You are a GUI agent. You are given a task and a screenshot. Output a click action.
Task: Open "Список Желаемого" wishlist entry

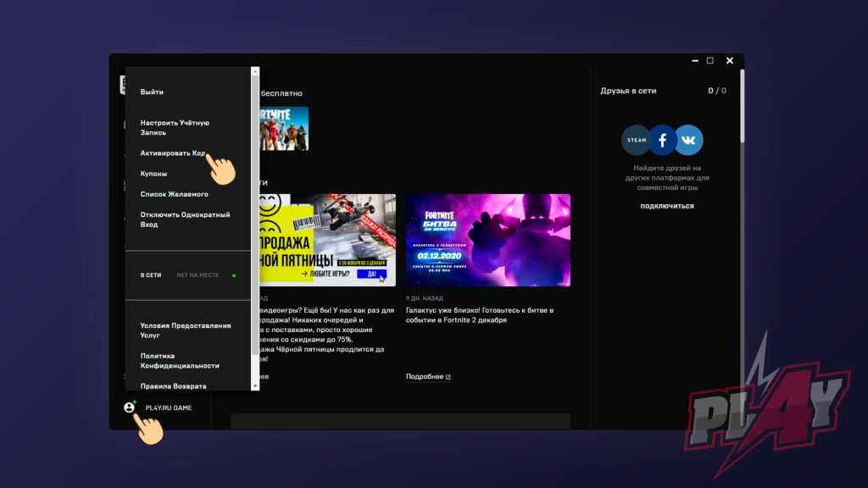174,194
